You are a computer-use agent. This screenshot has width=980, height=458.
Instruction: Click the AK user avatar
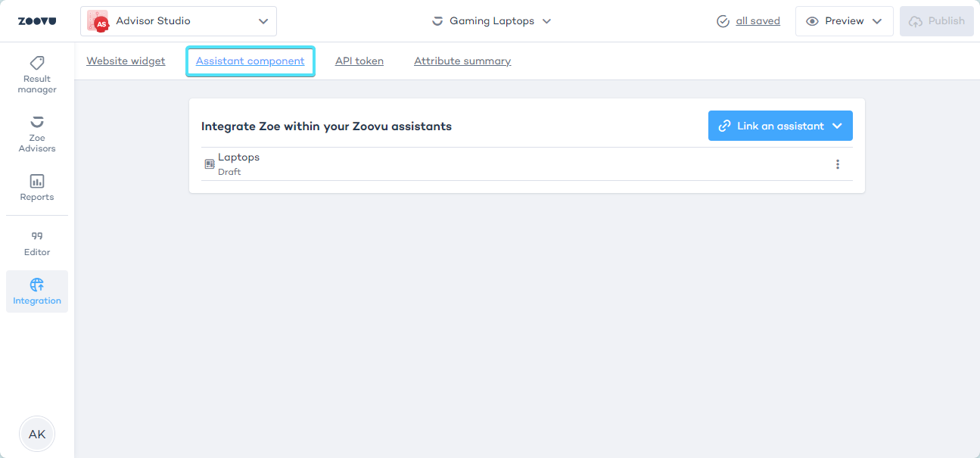tap(37, 434)
